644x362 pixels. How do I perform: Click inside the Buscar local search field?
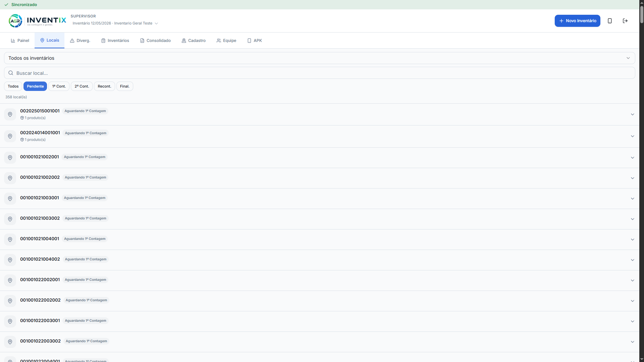pos(319,73)
